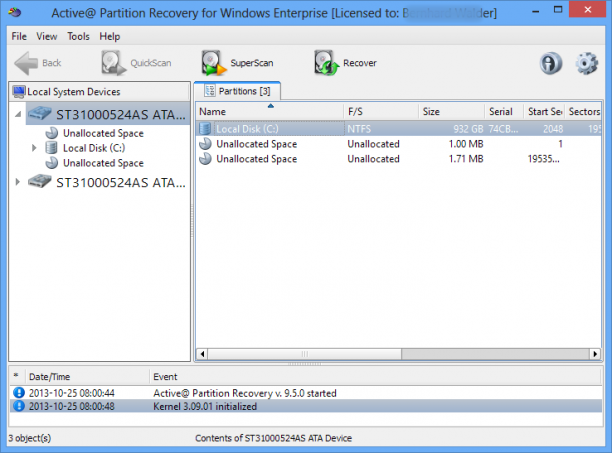
Task: Click the horizontal scrollbar right arrow
Action: click(595, 354)
